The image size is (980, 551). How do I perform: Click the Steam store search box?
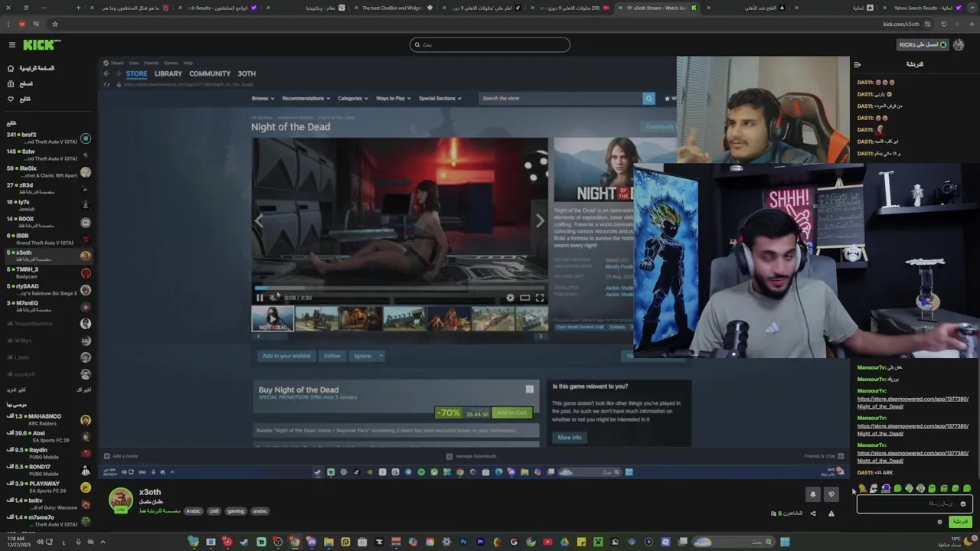coord(561,98)
